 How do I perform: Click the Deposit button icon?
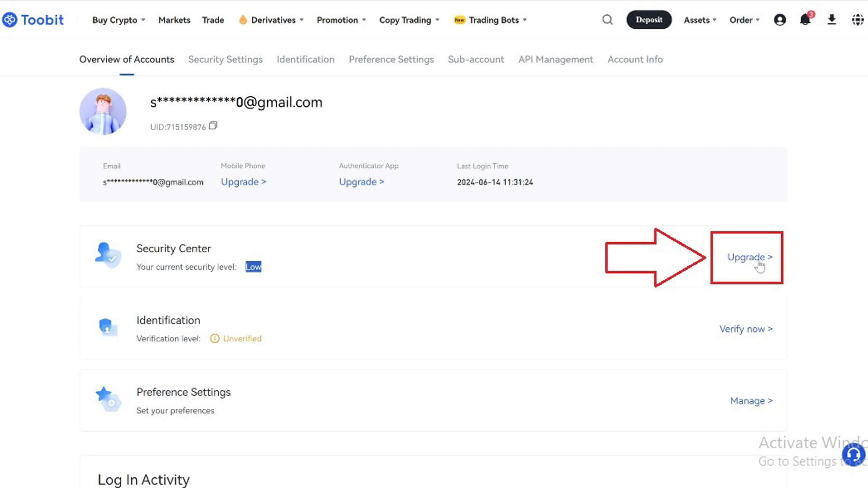click(649, 20)
